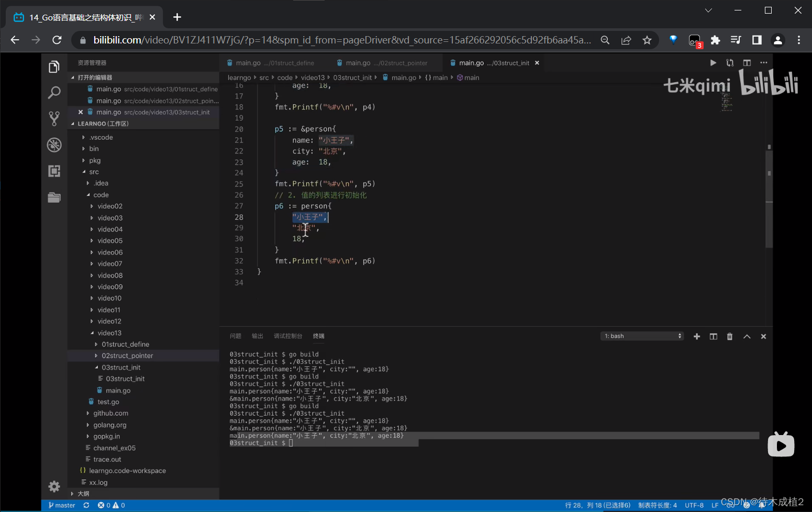Viewport: 812px width, 512px height.
Task: Split the editor to the right
Action: click(747, 63)
